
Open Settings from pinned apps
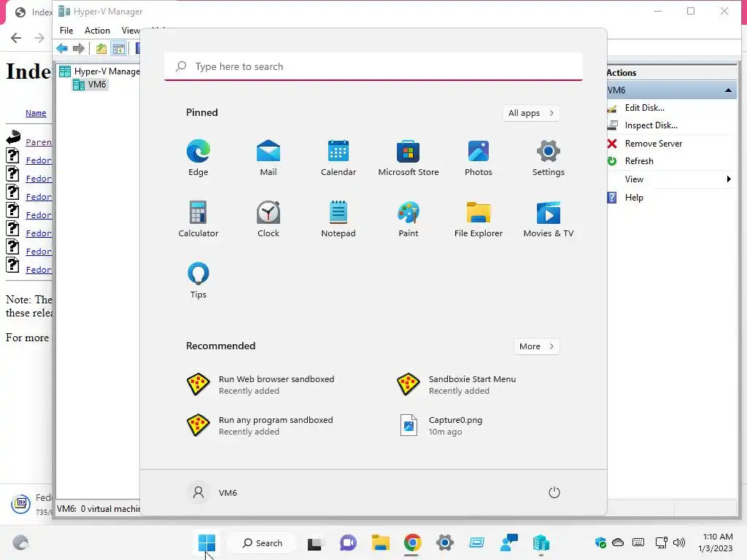point(549,157)
